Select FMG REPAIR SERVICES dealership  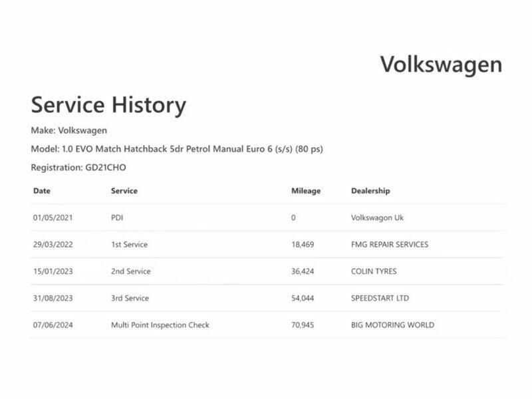(x=390, y=244)
